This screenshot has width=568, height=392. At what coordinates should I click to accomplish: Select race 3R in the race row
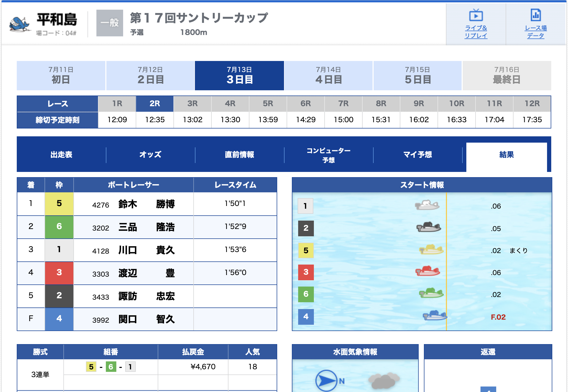pyautogui.click(x=192, y=104)
